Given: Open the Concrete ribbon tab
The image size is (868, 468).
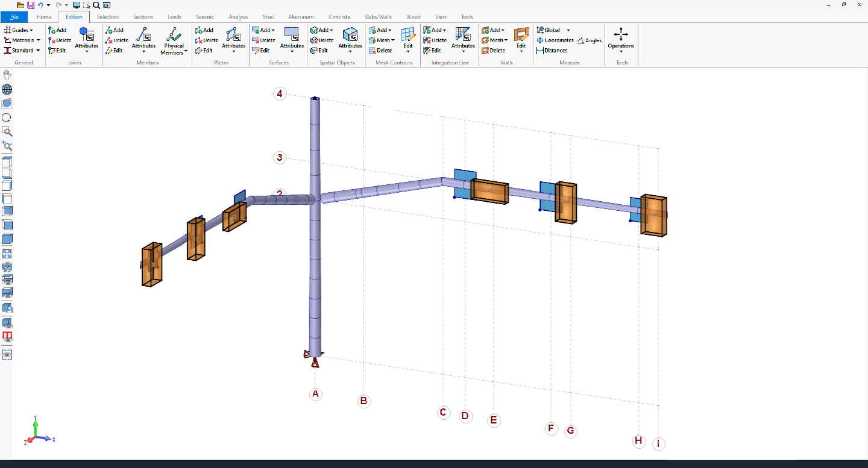Looking at the screenshot, I should click(x=339, y=17).
